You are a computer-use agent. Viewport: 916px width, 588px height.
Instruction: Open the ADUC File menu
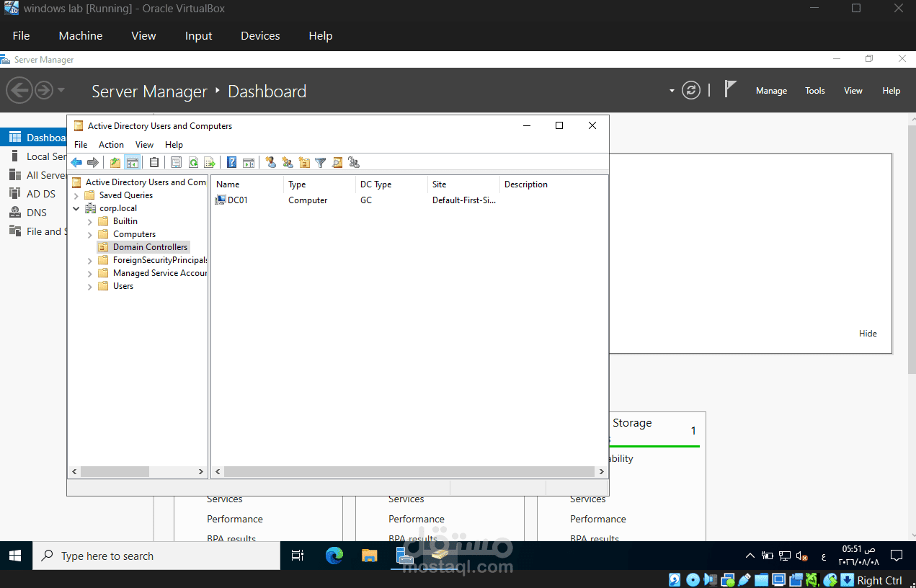coord(81,145)
